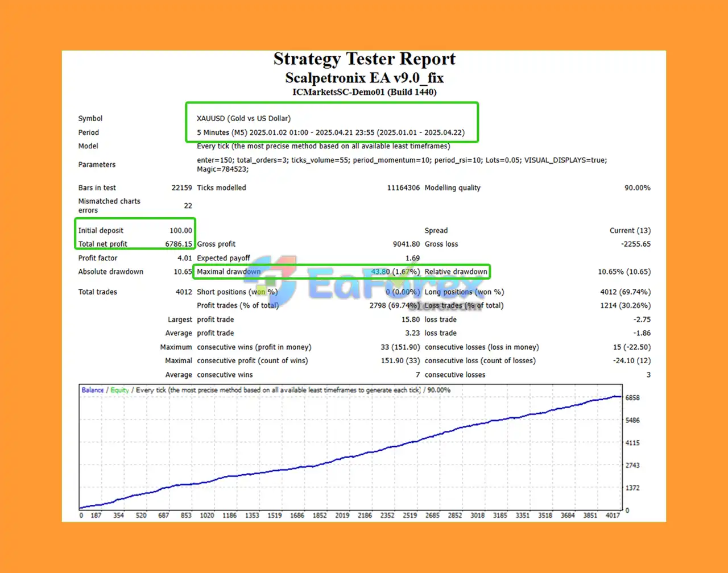728x573 pixels.
Task: Select the modelling quality value "90.00%"
Action: [638, 188]
